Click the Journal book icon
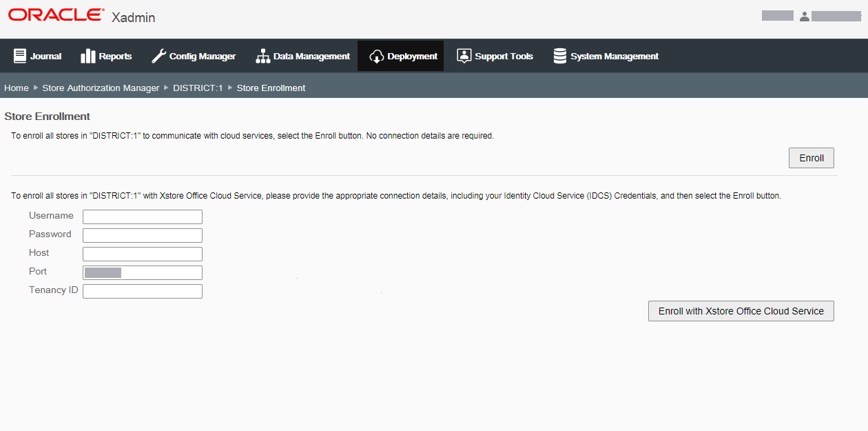The width and height of the screenshot is (868, 431). click(x=19, y=56)
